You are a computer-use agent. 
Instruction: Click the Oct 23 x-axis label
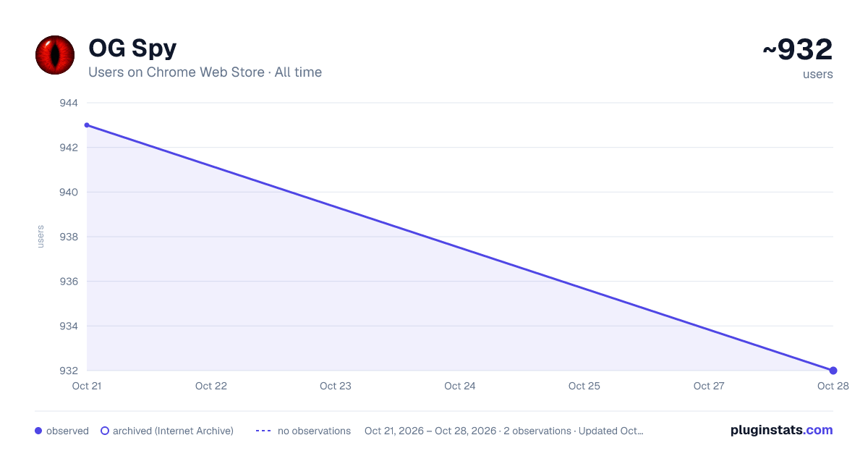336,386
